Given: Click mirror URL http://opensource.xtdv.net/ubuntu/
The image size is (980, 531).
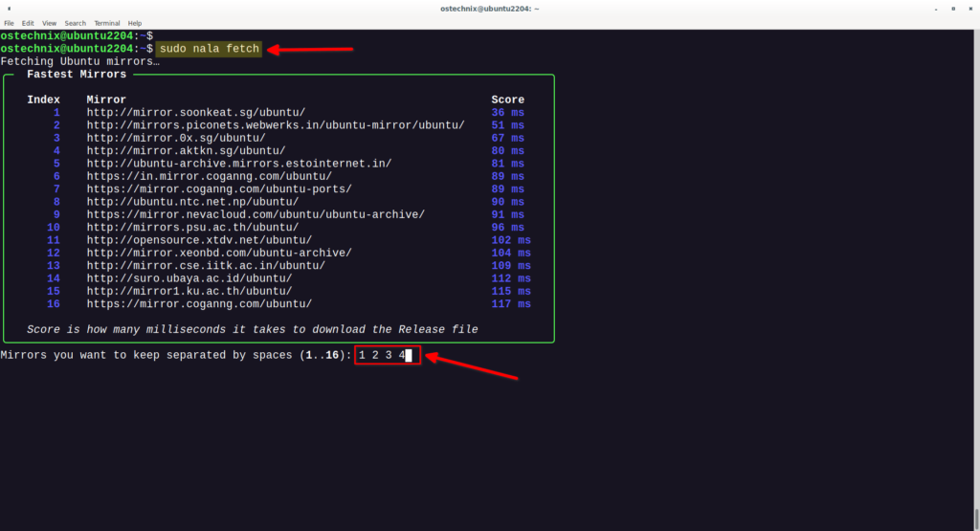Looking at the screenshot, I should pyautogui.click(x=199, y=240).
